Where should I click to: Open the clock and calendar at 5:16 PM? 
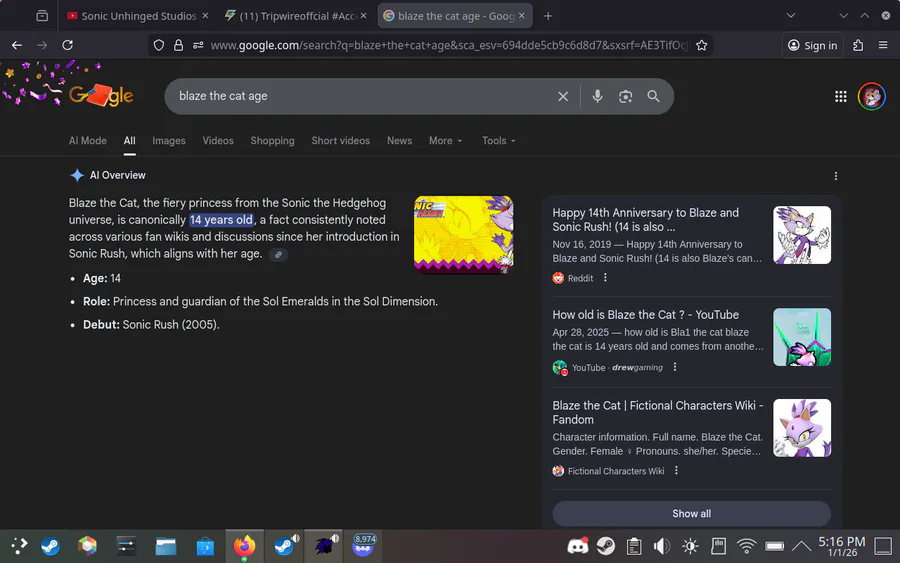pos(841,546)
